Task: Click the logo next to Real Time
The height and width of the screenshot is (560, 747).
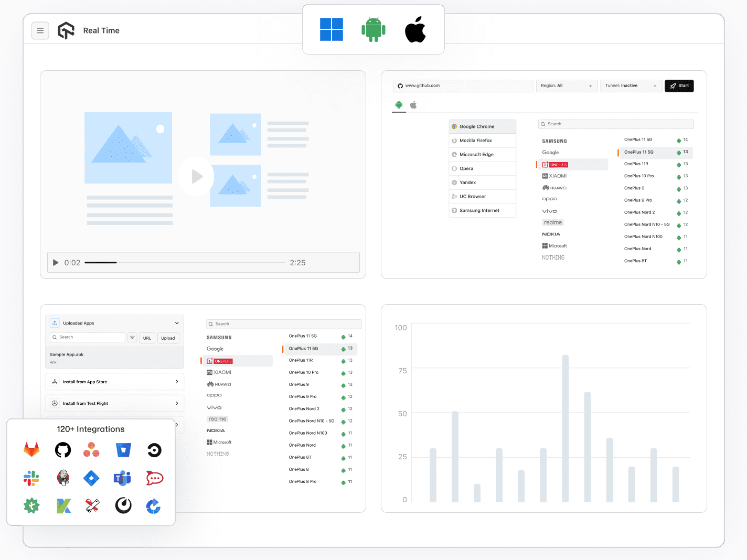Action: point(66,30)
